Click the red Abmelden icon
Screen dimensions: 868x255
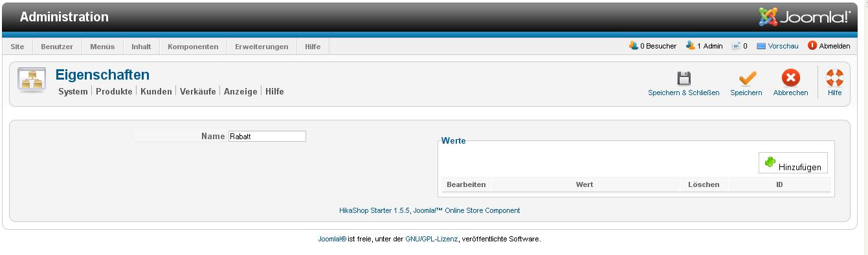[x=812, y=46]
